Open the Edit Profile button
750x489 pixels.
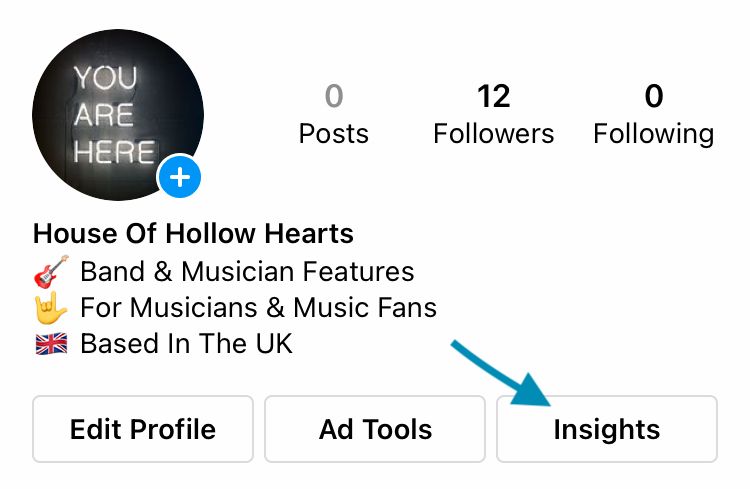click(143, 429)
